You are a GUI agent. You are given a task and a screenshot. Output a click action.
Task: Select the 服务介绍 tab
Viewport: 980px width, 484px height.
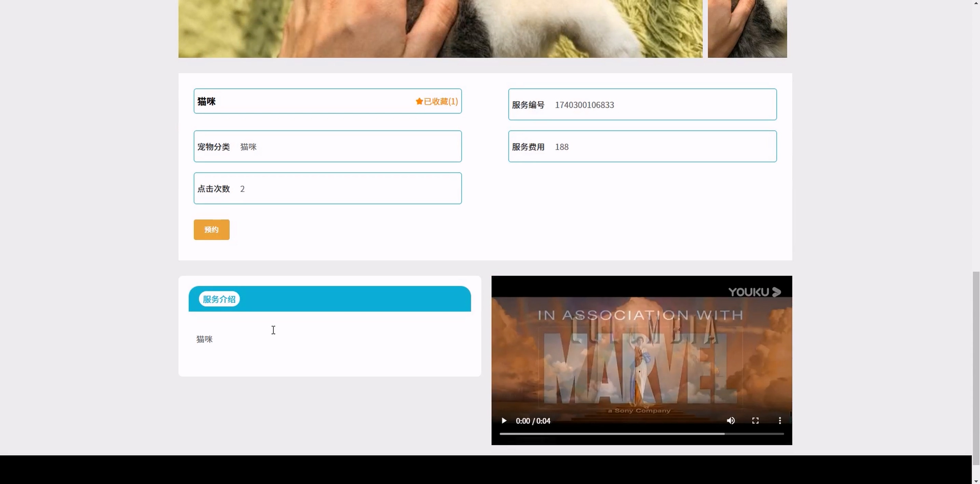pos(219,299)
